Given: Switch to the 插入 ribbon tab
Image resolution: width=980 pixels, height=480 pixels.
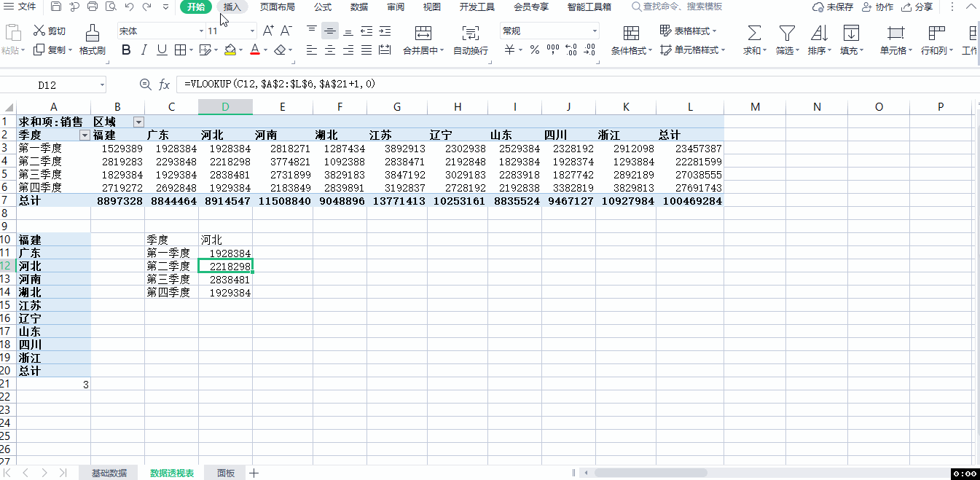Looking at the screenshot, I should 232,7.
